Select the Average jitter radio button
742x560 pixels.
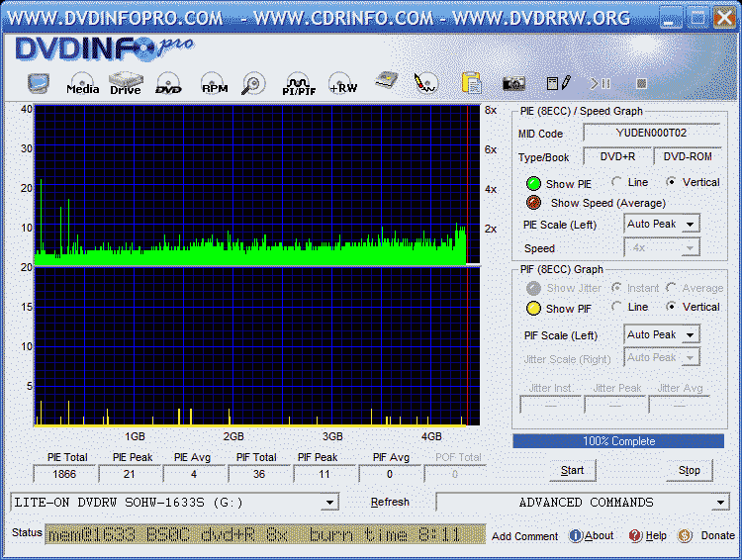tap(671, 287)
